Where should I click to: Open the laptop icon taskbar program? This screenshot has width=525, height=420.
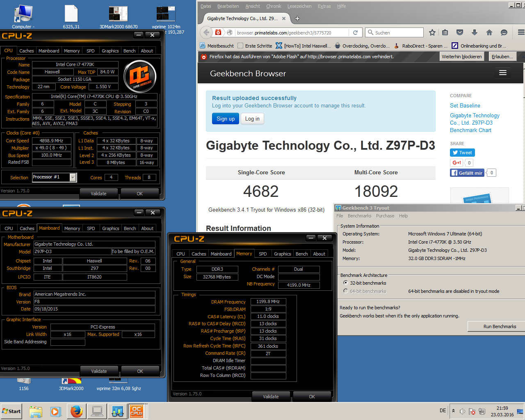tap(98, 411)
